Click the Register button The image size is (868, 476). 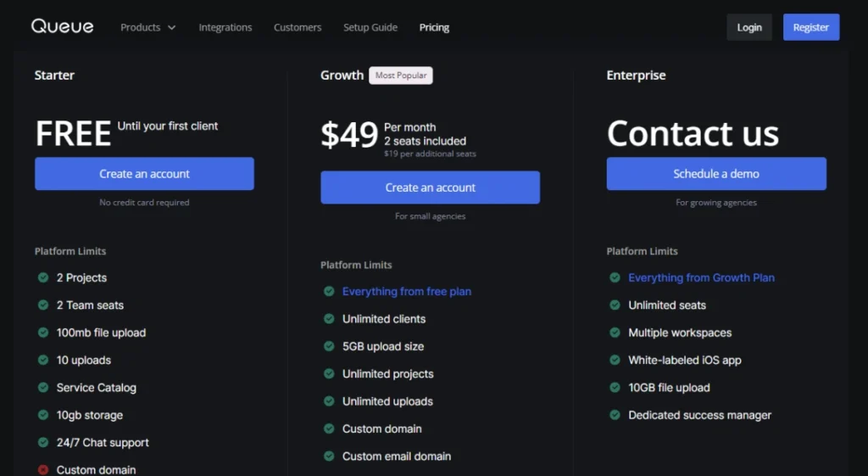(811, 27)
